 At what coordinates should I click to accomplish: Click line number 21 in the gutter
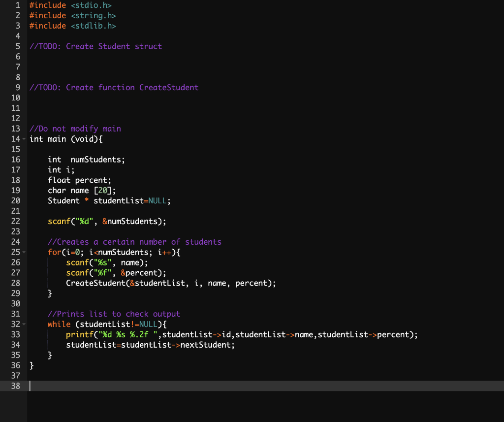pos(16,211)
